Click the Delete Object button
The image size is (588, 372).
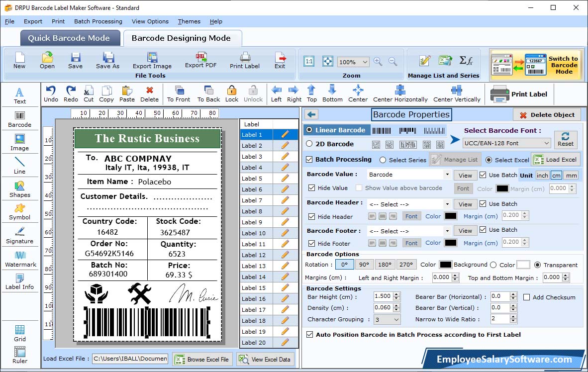[547, 115]
